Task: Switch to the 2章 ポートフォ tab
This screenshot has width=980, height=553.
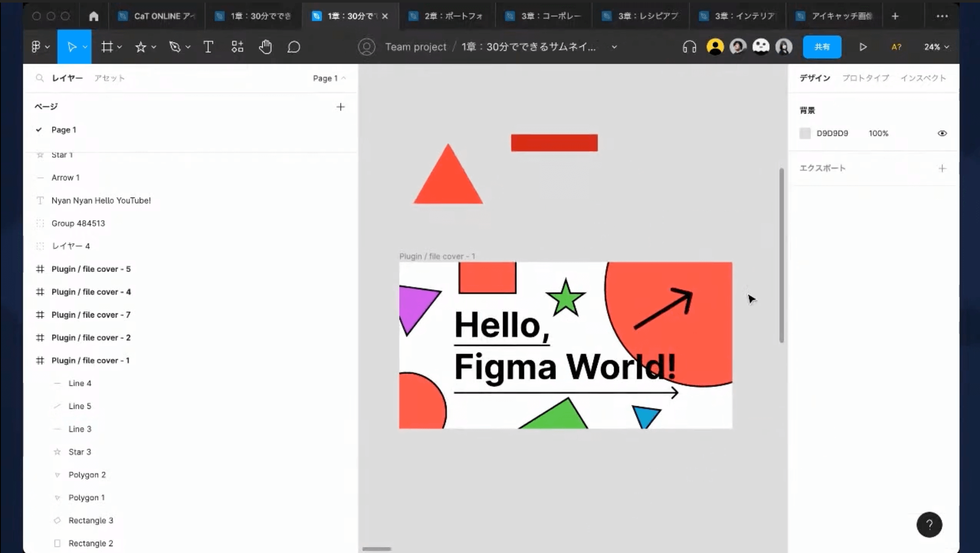Action: tap(447, 16)
